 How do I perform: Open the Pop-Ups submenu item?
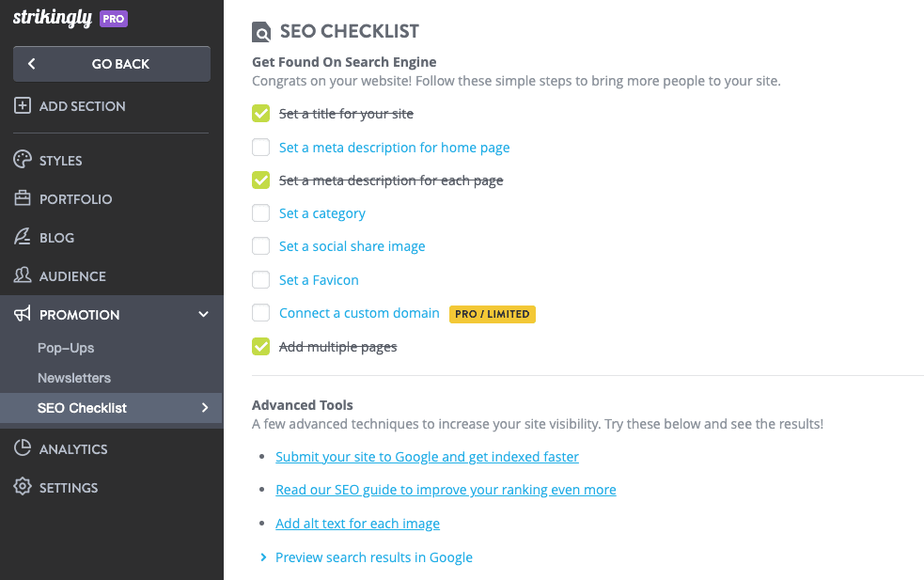coord(66,348)
